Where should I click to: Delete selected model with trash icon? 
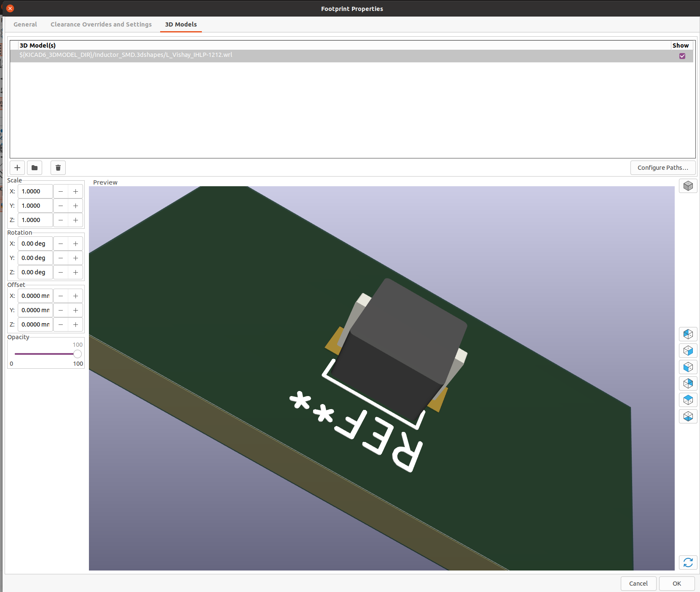click(58, 168)
